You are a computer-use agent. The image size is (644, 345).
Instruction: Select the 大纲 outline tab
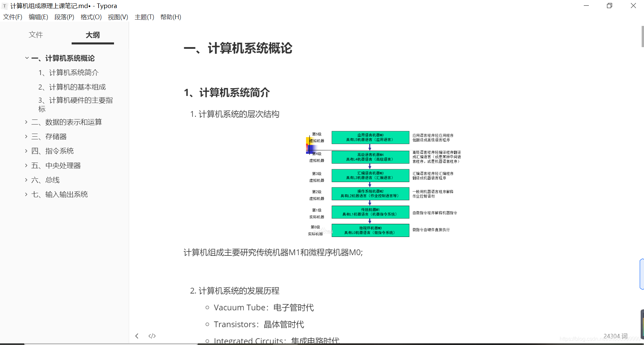92,35
